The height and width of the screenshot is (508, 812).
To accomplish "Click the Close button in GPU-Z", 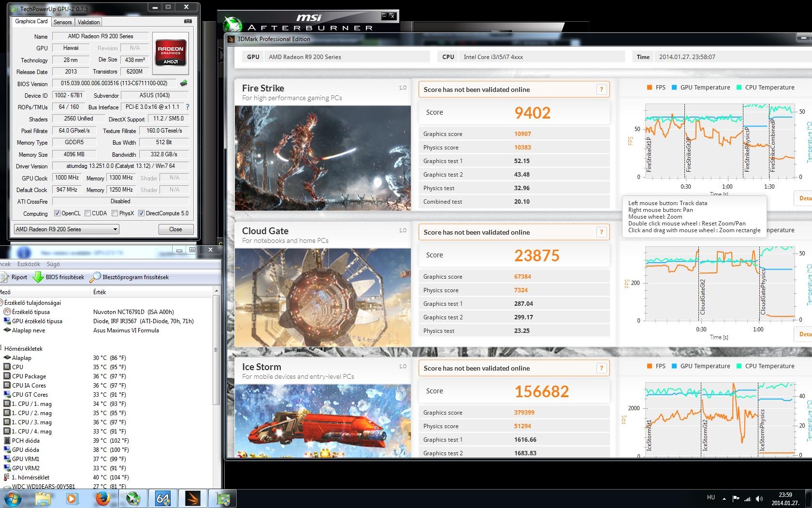I will 175,229.
